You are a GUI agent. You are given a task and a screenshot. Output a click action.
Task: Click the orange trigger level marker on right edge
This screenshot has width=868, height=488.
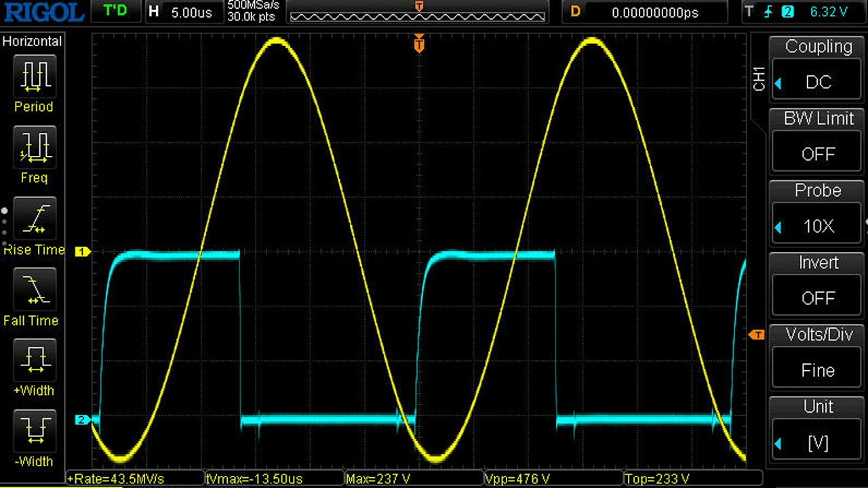(x=756, y=335)
